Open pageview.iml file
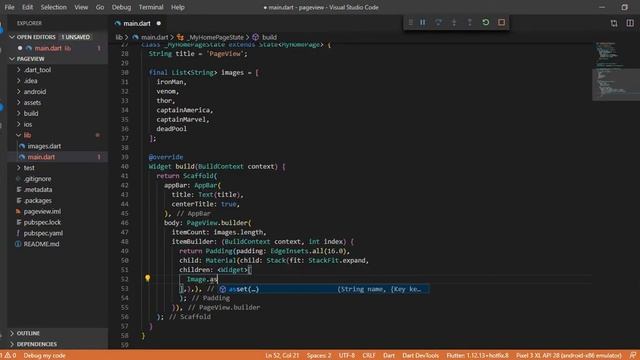 point(58,211)
